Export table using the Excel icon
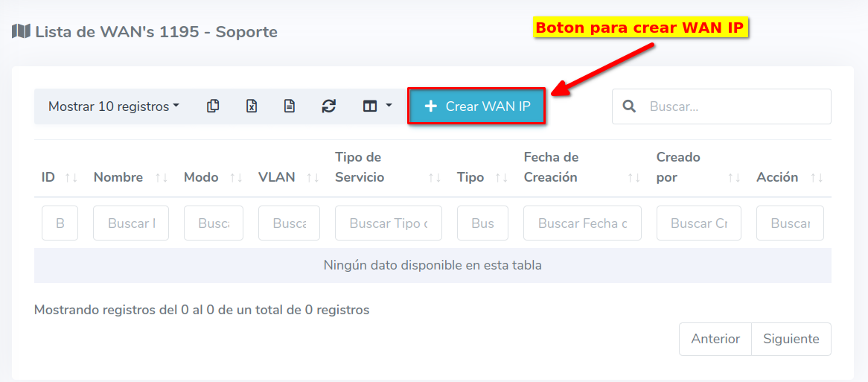868x382 pixels. [252, 106]
